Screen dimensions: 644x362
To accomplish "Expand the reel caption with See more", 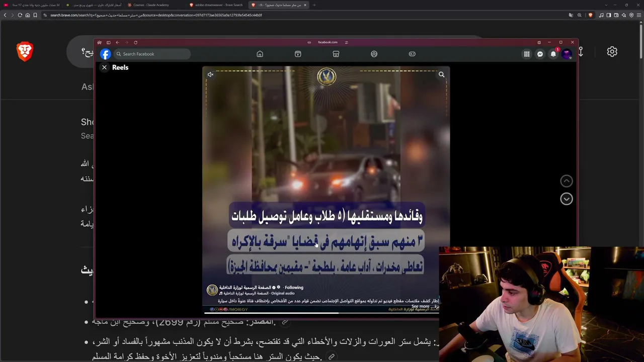I will pos(420,306).
